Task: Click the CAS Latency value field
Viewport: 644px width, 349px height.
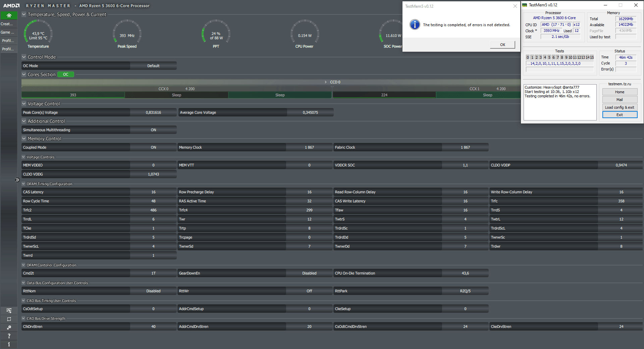Action: pos(153,192)
